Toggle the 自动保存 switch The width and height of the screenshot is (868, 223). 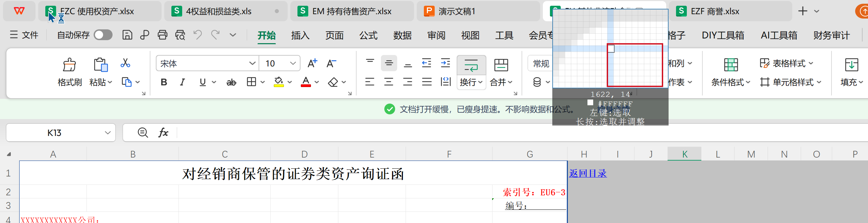tap(103, 35)
